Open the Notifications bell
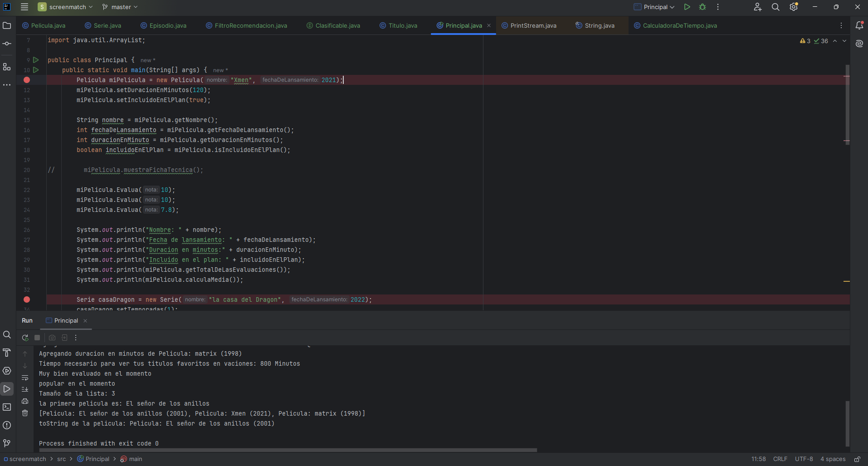The height and width of the screenshot is (466, 868). pyautogui.click(x=859, y=25)
